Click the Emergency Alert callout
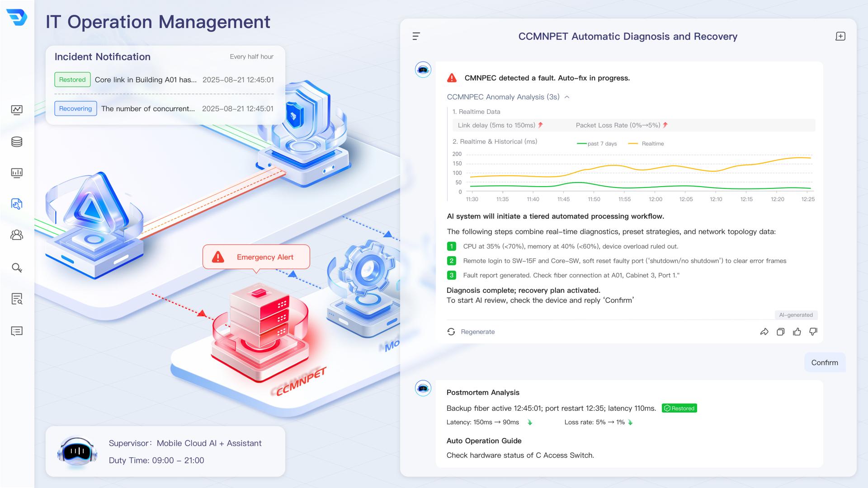This screenshot has height=488, width=868. pyautogui.click(x=256, y=257)
